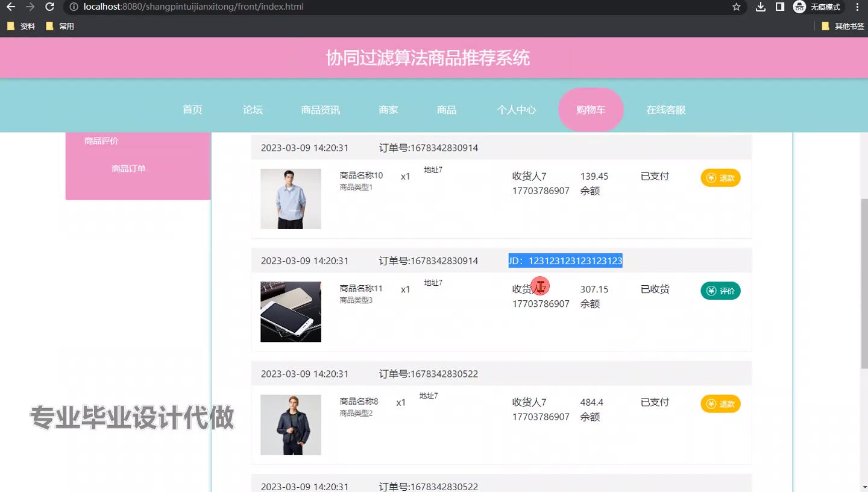Select 个人中心 in the navigation bar

516,110
